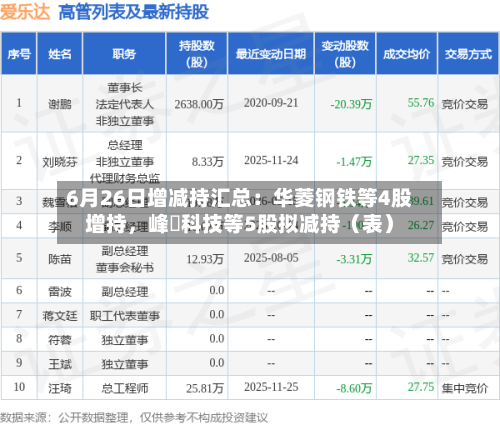Click the 数据来源 footer note
The width and height of the screenshot is (500, 425).
pyautogui.click(x=134, y=417)
